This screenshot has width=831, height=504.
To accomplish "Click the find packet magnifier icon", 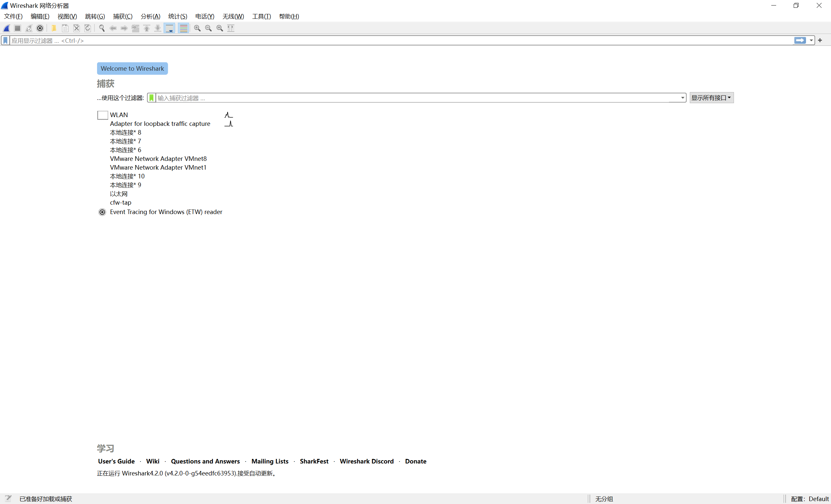I will coord(102,28).
